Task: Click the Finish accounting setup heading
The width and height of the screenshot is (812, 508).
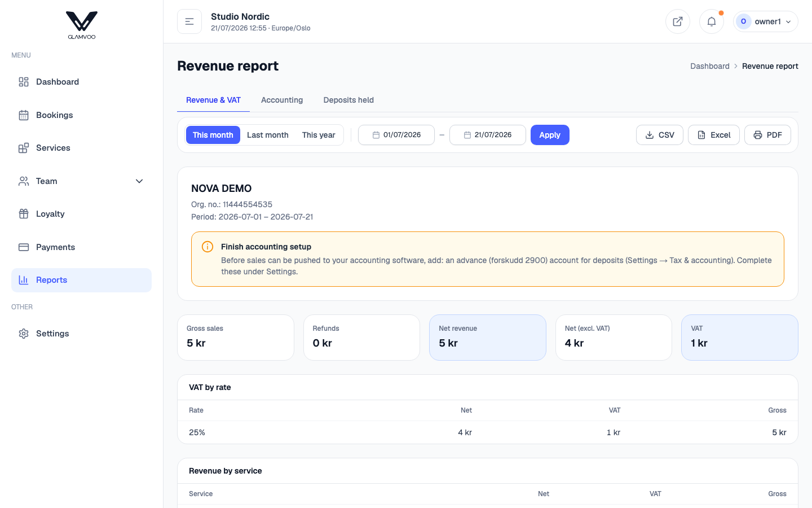Action: pyautogui.click(x=266, y=247)
